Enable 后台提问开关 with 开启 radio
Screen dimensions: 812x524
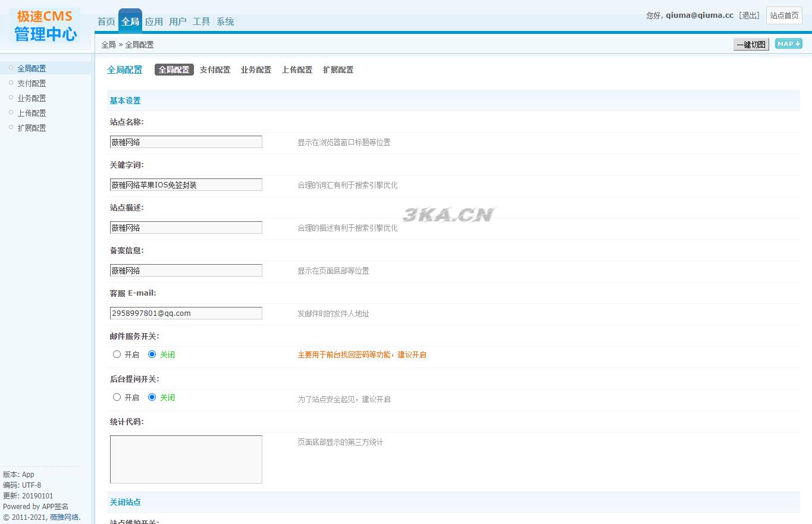pos(117,397)
